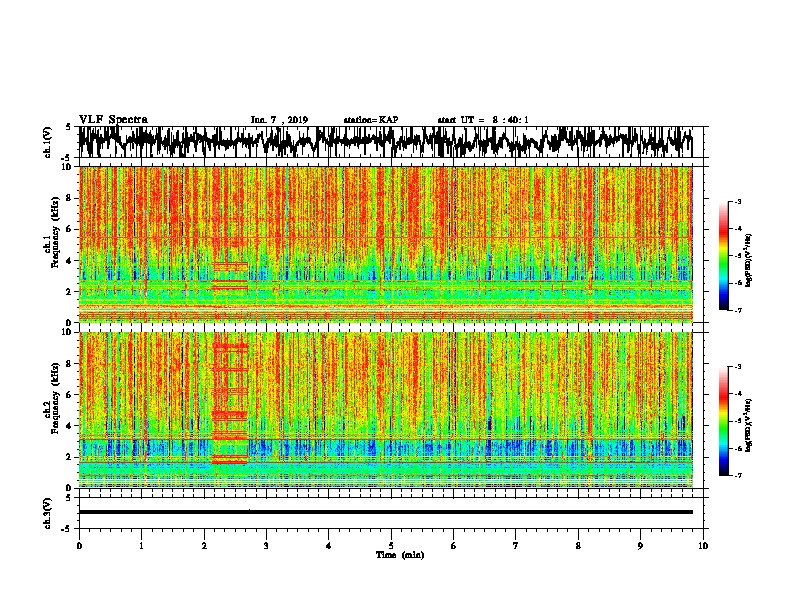The image size is (792, 612).
Task: Click the "VLF Spectra" plot title
Action: (113, 120)
